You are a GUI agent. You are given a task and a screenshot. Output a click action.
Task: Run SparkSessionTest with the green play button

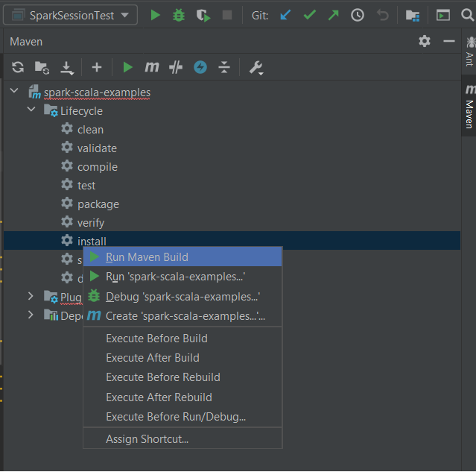pos(155,15)
